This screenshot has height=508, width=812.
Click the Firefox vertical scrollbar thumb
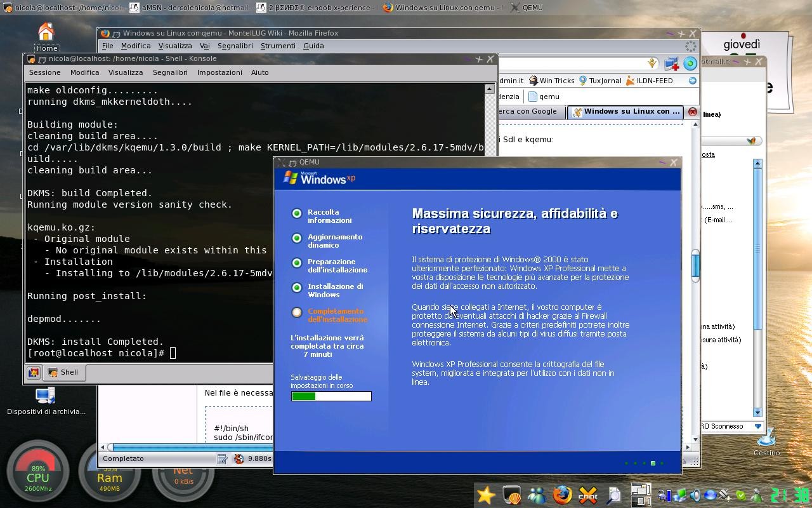click(x=695, y=264)
